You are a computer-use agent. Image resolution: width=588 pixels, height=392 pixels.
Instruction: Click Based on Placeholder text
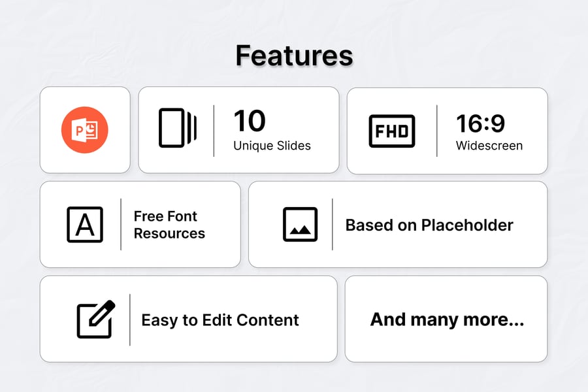click(x=429, y=225)
